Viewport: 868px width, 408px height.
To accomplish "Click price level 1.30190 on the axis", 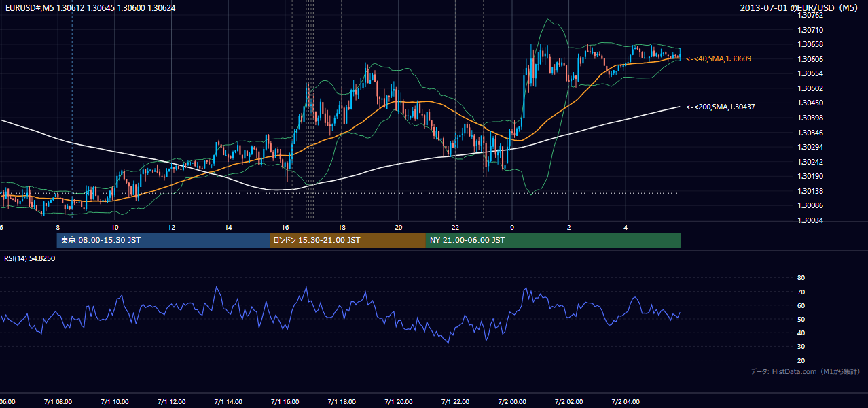I will 810,176.
